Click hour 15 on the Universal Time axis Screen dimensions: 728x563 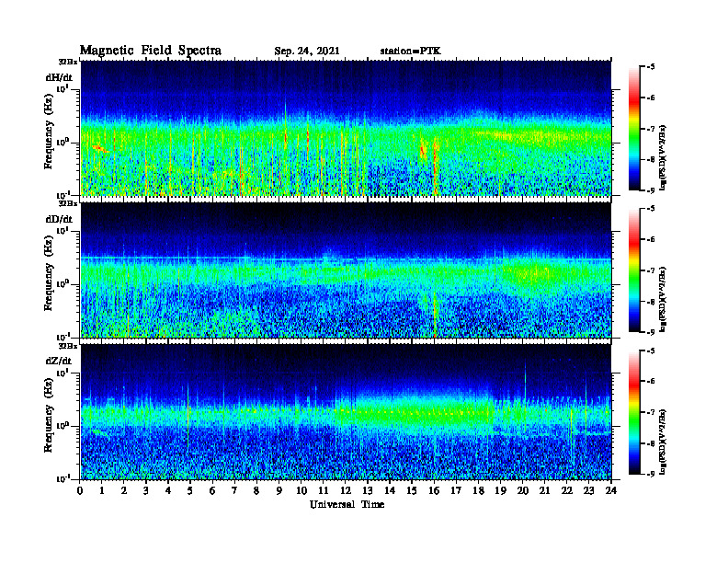point(412,491)
